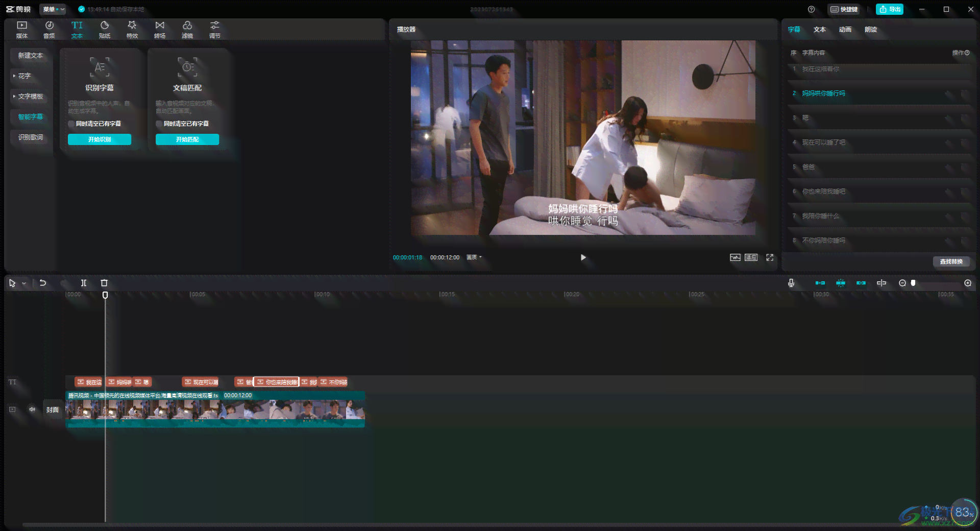The width and height of the screenshot is (980, 531).
Task: Switch to the 文本 tab in right panel
Action: click(820, 30)
